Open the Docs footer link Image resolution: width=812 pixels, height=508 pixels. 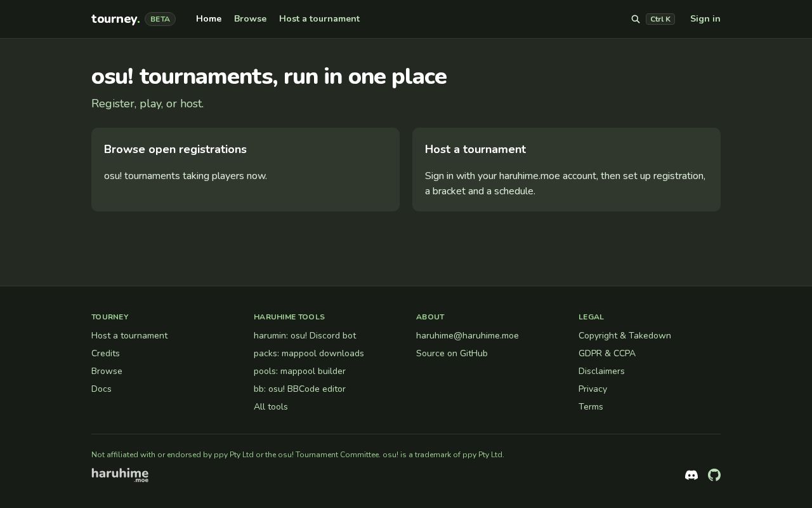(x=101, y=389)
